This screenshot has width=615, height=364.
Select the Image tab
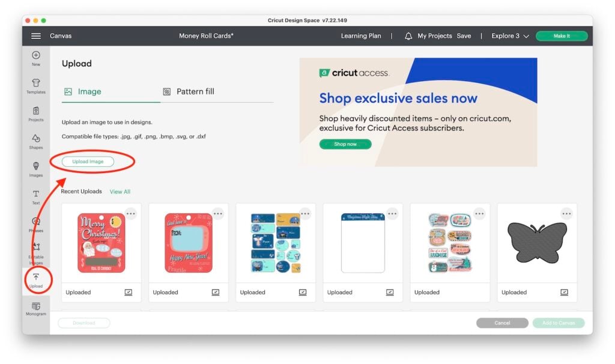(x=83, y=91)
